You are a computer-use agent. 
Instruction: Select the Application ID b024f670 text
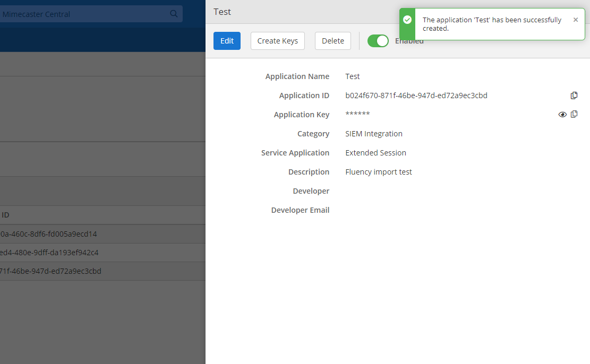(x=416, y=96)
